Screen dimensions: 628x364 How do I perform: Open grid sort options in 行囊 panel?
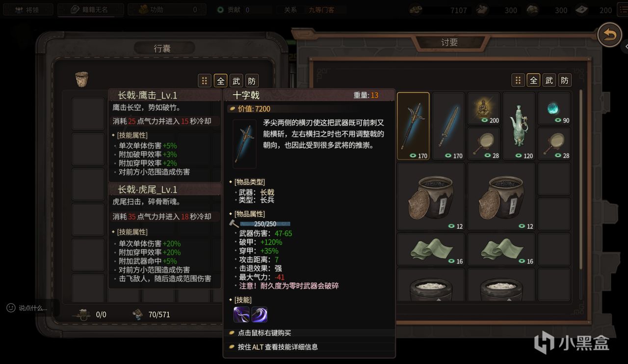pyautogui.click(x=204, y=81)
